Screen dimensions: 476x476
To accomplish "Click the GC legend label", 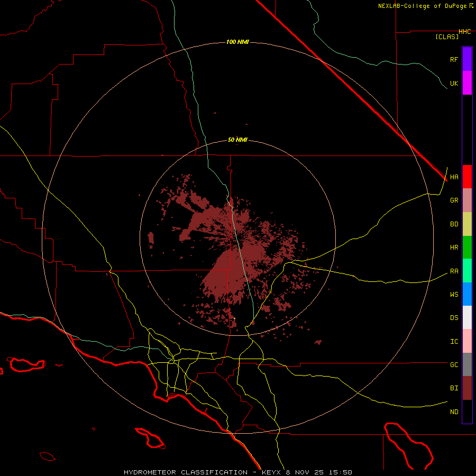I will (x=454, y=365).
